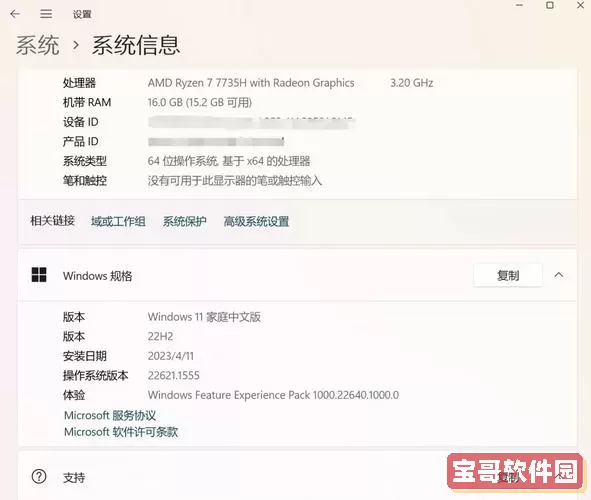The height and width of the screenshot is (500, 591).
Task: Open Microsoft 软件许可条款 link
Action: pos(121,432)
